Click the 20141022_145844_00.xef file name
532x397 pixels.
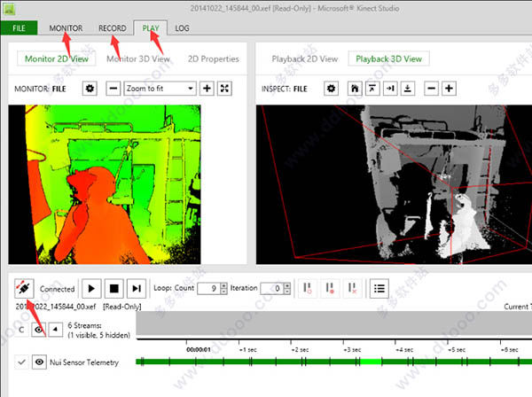pyautogui.click(x=56, y=307)
